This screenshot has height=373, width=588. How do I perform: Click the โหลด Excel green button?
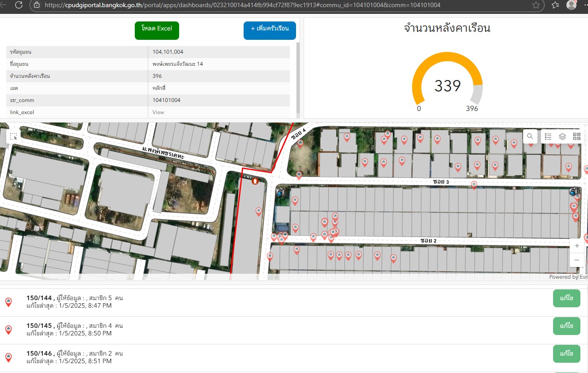coord(157,30)
